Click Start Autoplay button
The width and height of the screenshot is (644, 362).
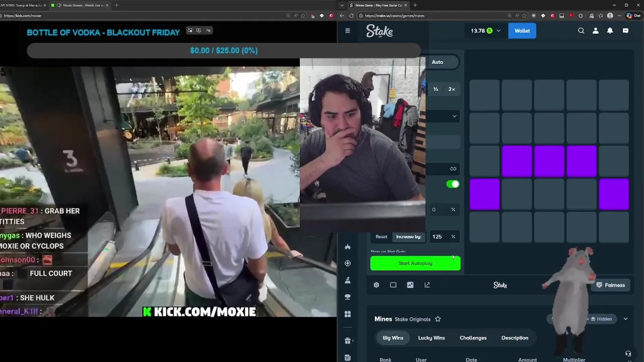(x=415, y=263)
